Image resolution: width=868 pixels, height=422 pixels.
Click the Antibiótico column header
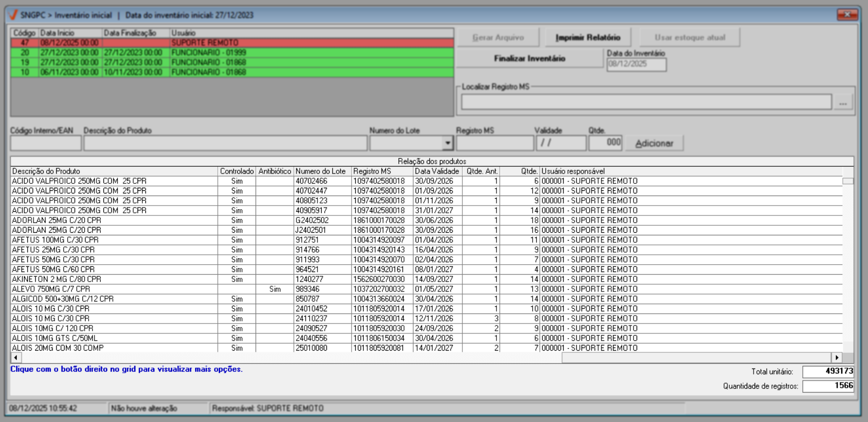click(274, 171)
